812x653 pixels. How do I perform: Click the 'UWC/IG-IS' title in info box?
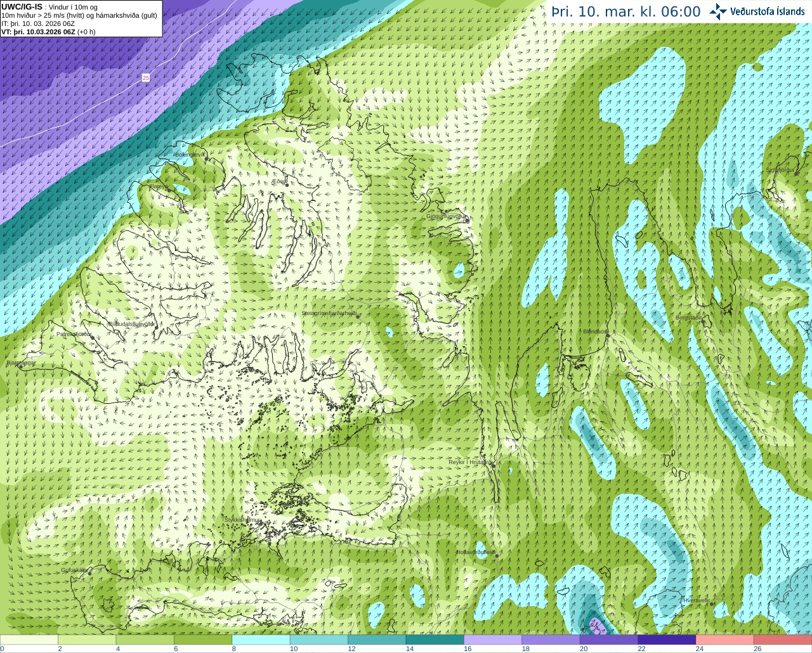click(22, 7)
